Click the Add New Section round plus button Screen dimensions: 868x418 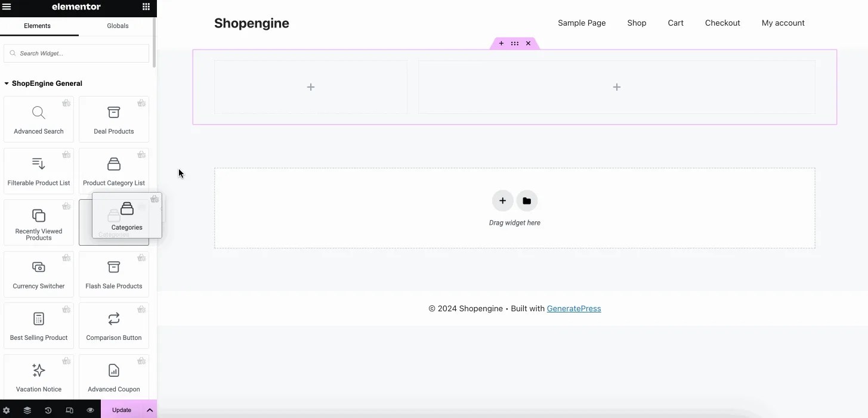[x=503, y=201]
